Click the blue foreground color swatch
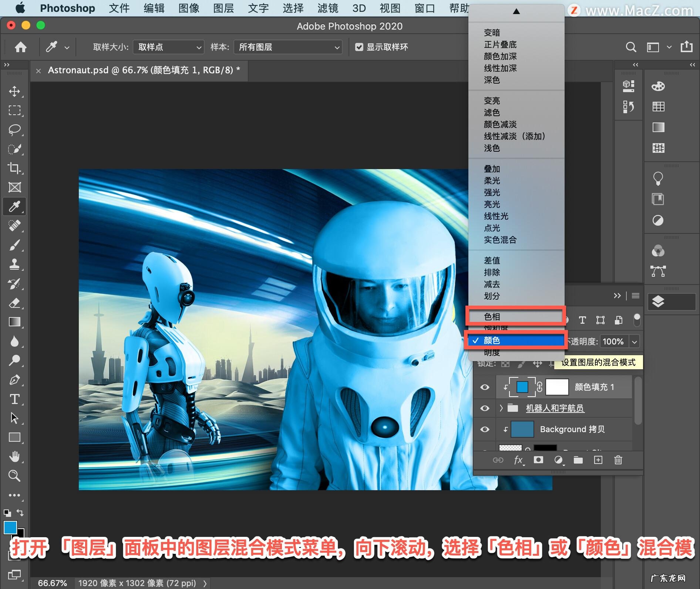Image resolution: width=700 pixels, height=589 pixels. 10,527
